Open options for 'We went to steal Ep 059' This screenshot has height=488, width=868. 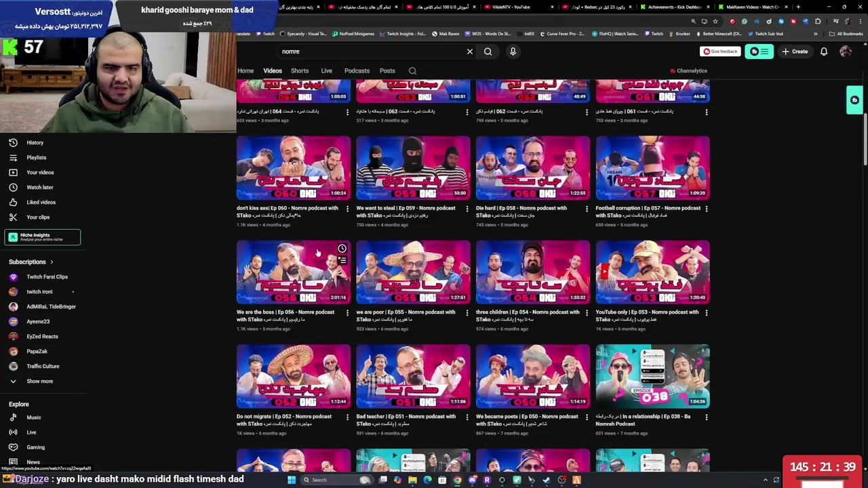coord(467,209)
